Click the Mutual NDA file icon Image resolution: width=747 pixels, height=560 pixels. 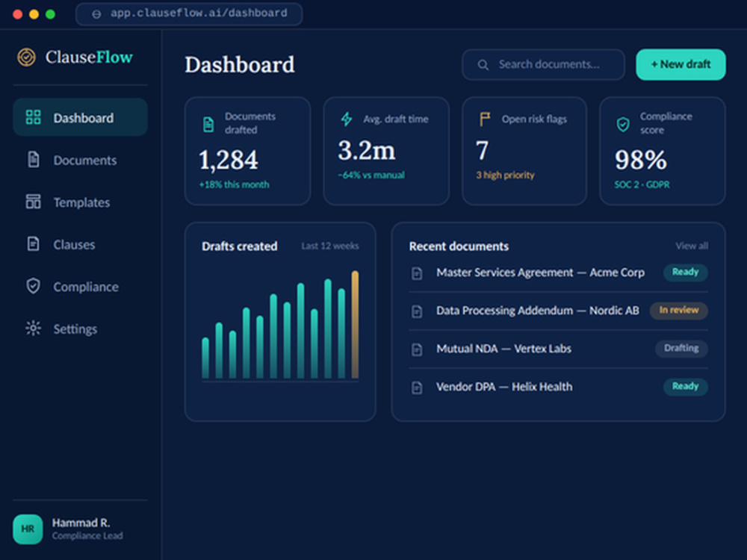point(417,349)
